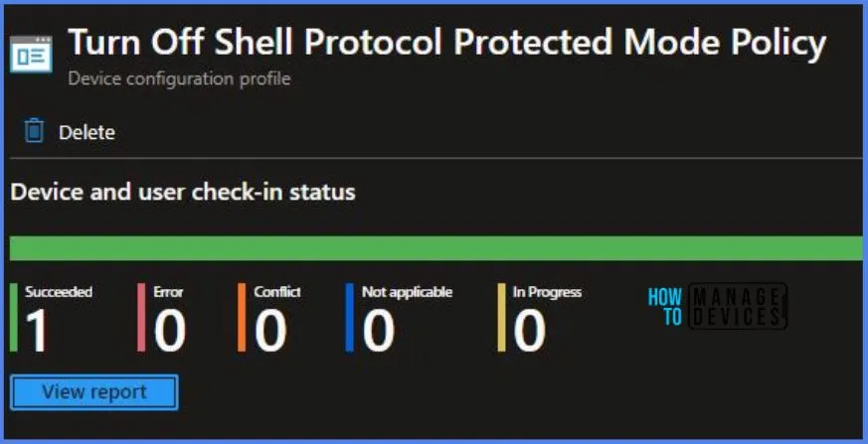Click the green check-in status bar
This screenshot has width=868, height=444.
[x=434, y=248]
